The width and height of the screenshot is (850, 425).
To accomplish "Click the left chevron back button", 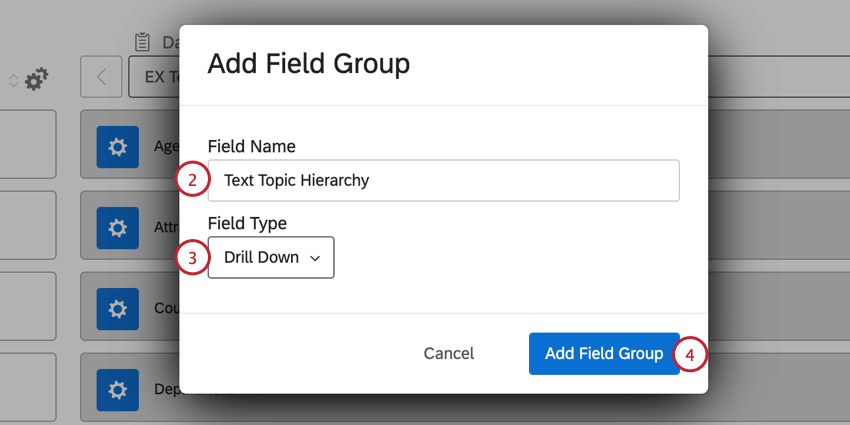I will click(102, 77).
